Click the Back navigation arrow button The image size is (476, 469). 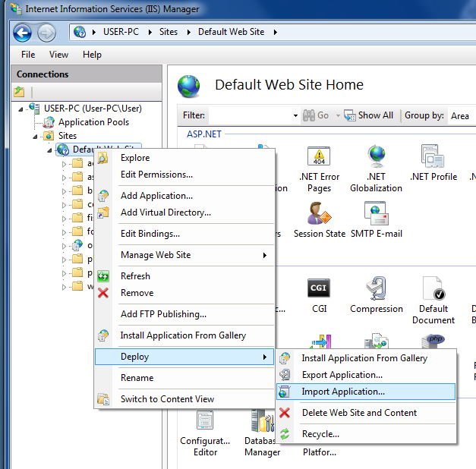(23, 33)
